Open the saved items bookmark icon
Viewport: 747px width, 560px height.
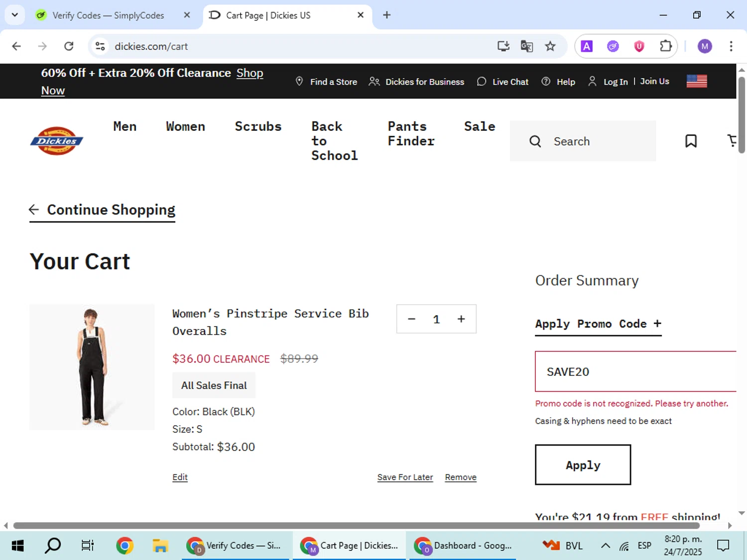pyautogui.click(x=691, y=141)
